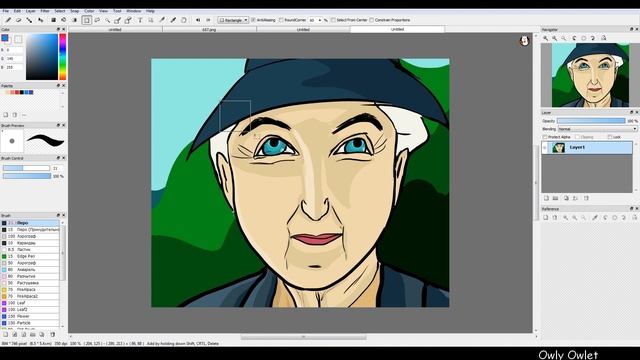Select the Flower brush
The width and height of the screenshot is (640, 360).
click(x=30, y=316)
